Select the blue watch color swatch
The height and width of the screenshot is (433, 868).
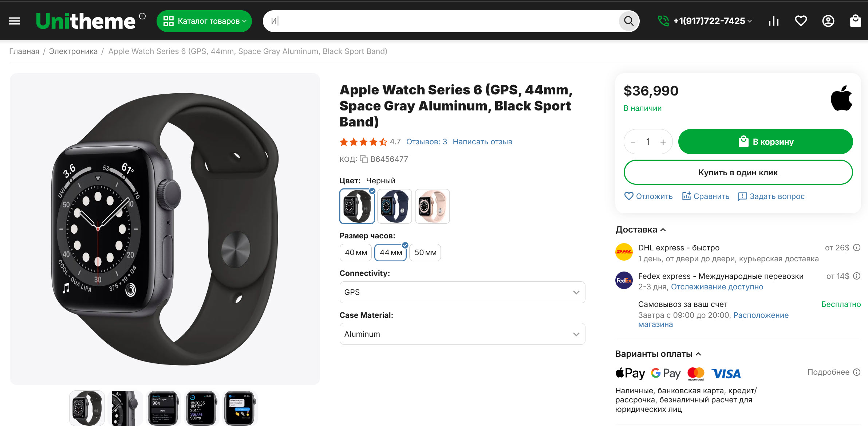(x=394, y=206)
